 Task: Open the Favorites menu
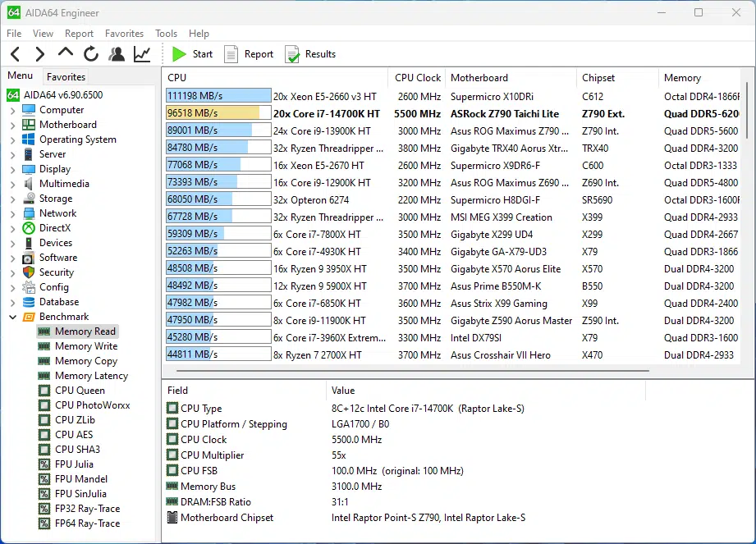click(x=124, y=34)
